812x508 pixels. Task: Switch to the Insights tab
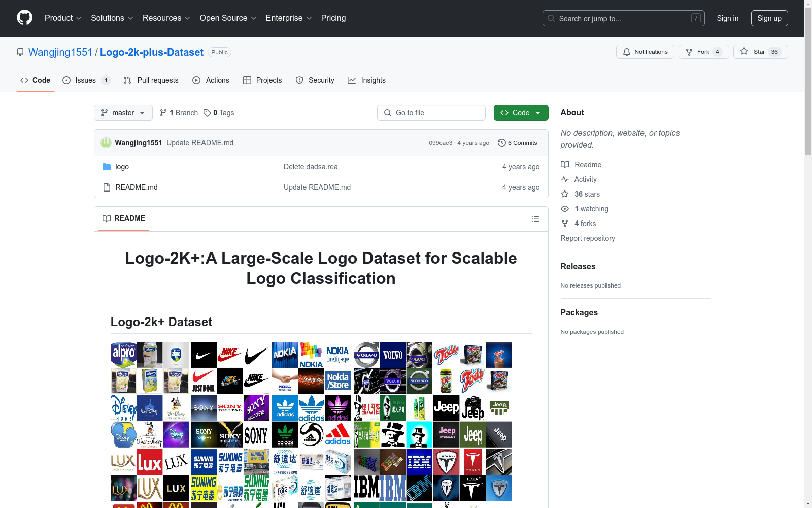click(367, 80)
